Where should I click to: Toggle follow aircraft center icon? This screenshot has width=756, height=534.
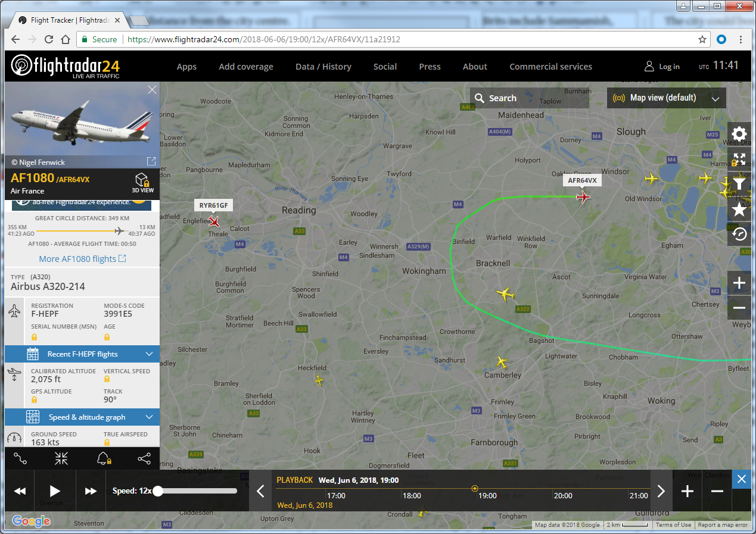pos(61,458)
